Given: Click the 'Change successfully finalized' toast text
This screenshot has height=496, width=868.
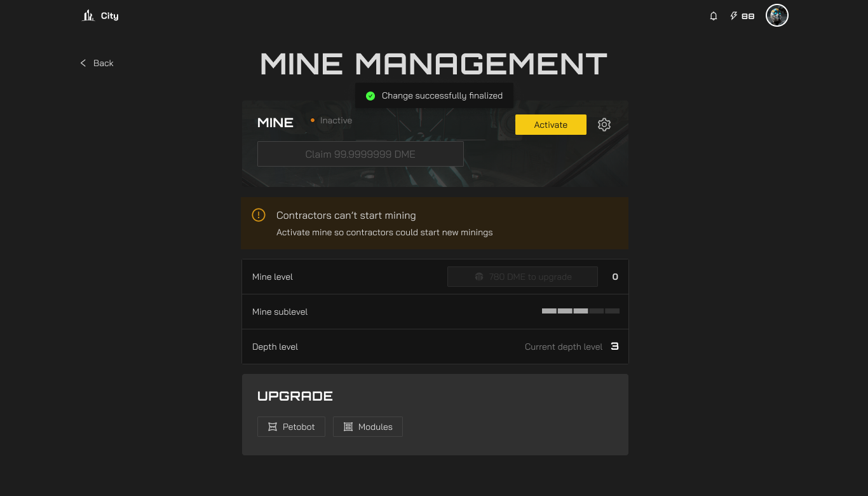Looking at the screenshot, I should click(442, 95).
